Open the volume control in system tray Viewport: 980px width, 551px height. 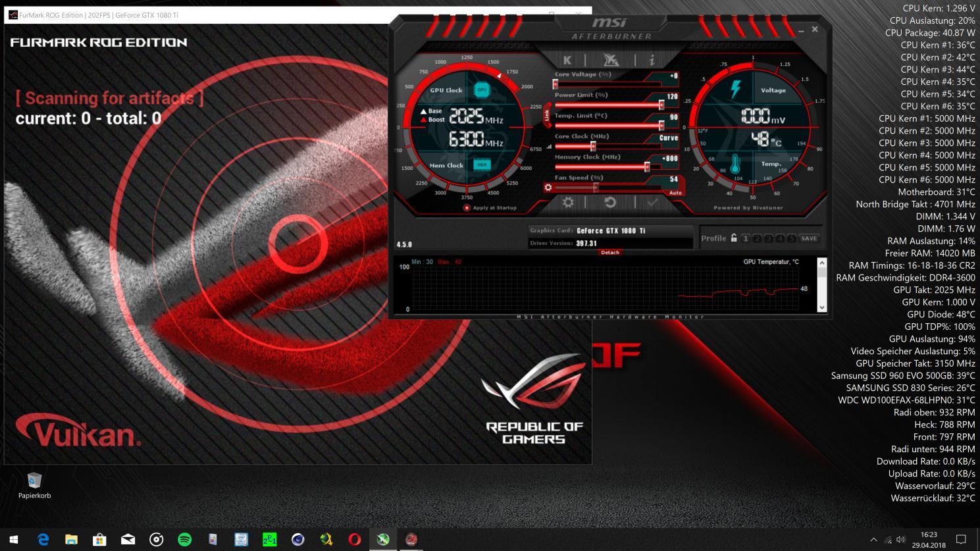coord(900,540)
